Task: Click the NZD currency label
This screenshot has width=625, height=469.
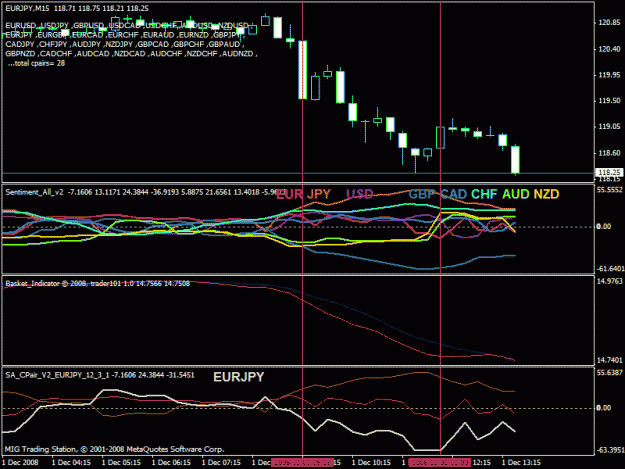Action: [546, 194]
